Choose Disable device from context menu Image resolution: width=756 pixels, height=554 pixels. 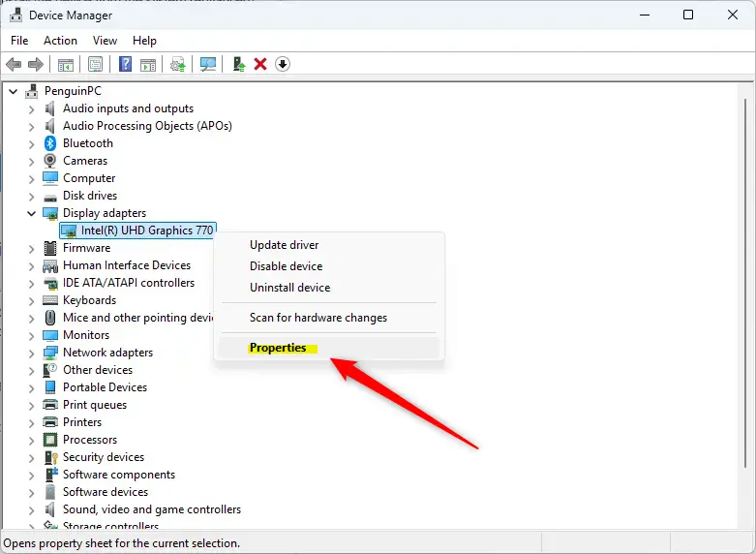(x=329, y=266)
